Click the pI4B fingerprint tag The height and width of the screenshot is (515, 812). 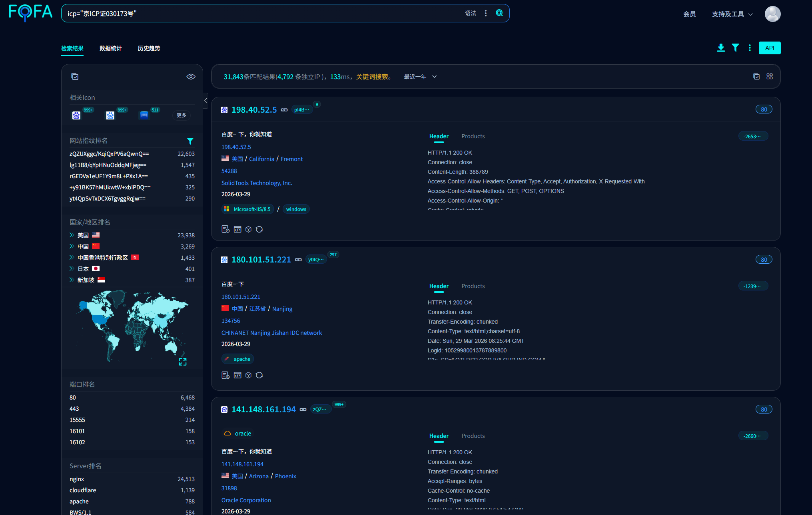pos(302,110)
